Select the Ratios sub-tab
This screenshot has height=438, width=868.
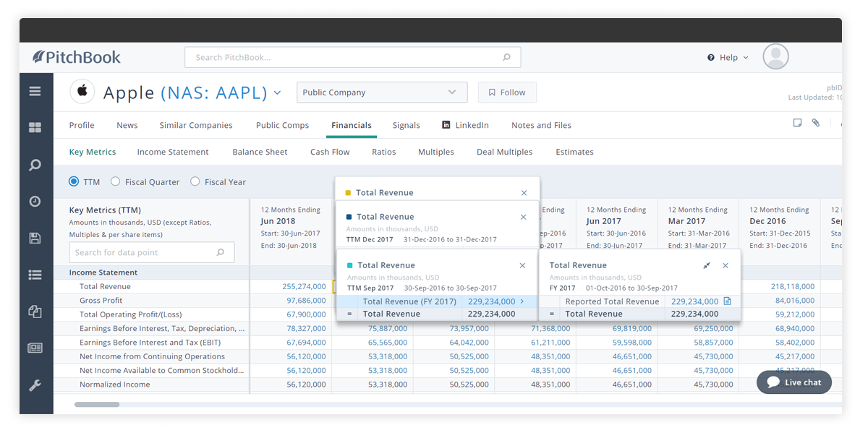(x=384, y=152)
